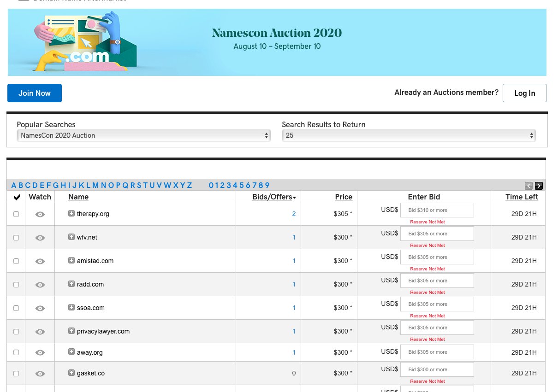Click the select-all checkmark header

click(17, 197)
